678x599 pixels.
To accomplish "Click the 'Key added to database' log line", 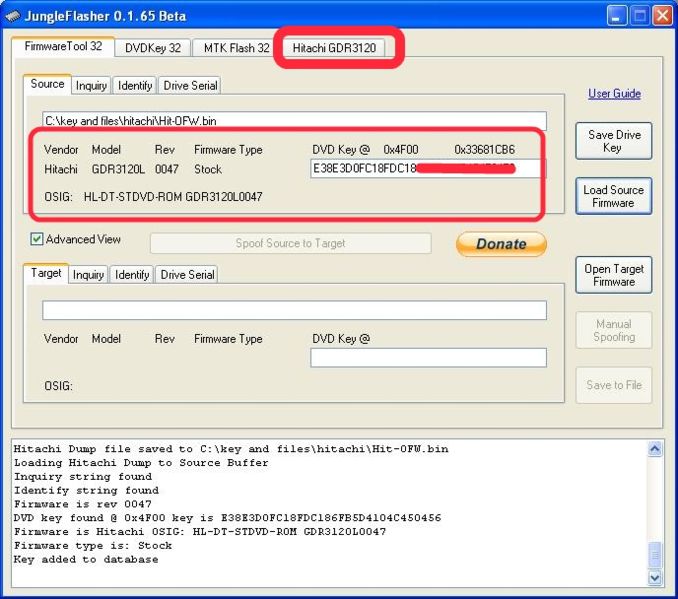I will click(x=86, y=559).
